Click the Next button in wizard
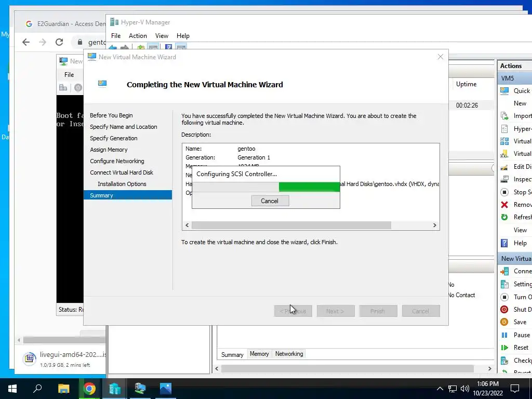The height and width of the screenshot is (399, 532). (336, 311)
